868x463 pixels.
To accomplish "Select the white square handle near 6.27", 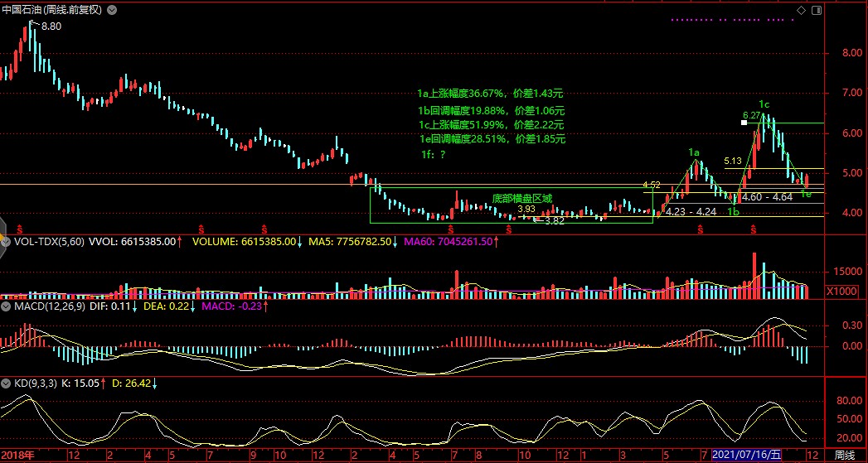I will coord(744,123).
